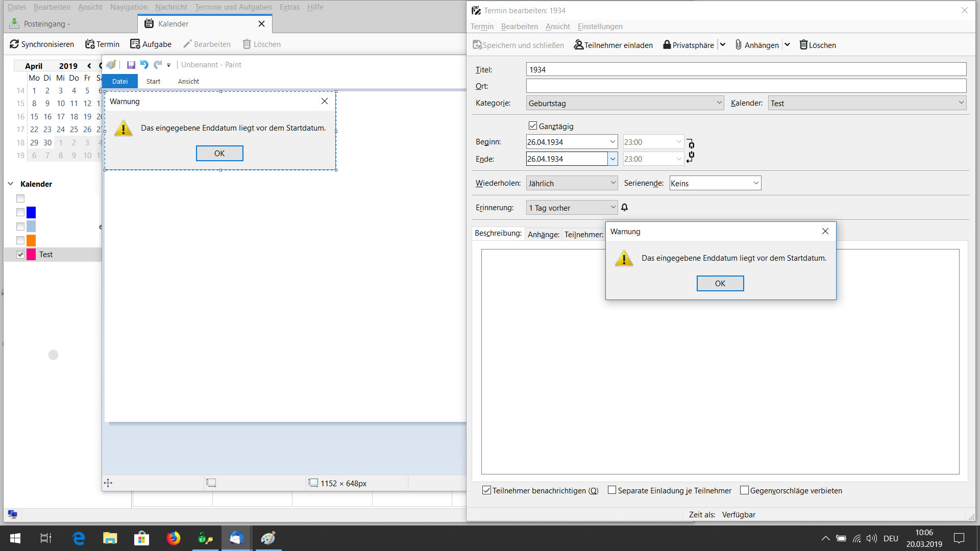Open the Erinnerung dropdown 1 Tag vorher
Screen dimensions: 980x551
pyautogui.click(x=572, y=208)
